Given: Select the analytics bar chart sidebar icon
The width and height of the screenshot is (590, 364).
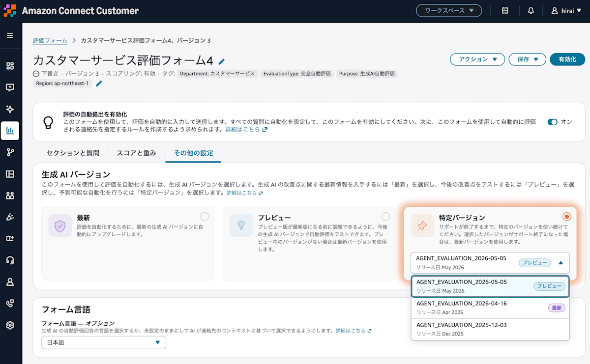Looking at the screenshot, I should click(10, 131).
